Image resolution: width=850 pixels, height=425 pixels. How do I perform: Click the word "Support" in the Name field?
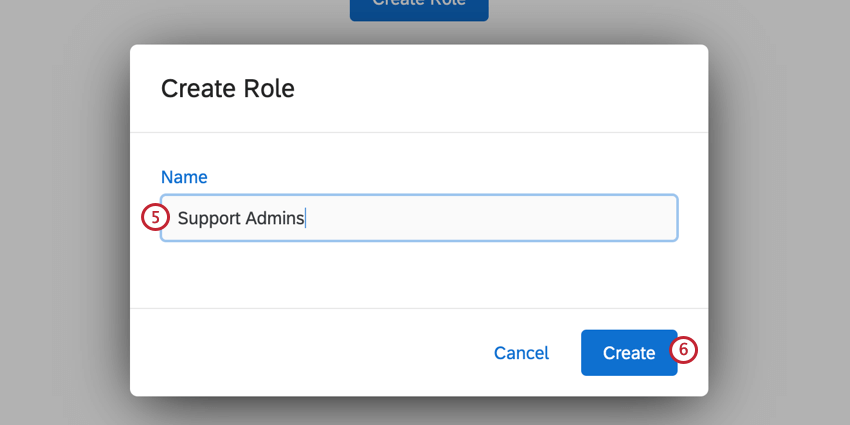click(207, 218)
